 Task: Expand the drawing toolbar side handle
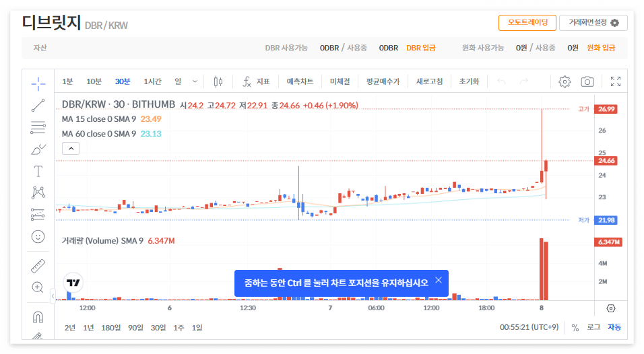tap(53, 295)
